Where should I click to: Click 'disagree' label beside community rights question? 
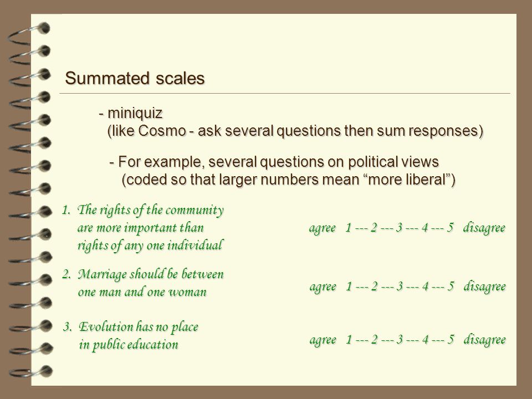[484, 228]
